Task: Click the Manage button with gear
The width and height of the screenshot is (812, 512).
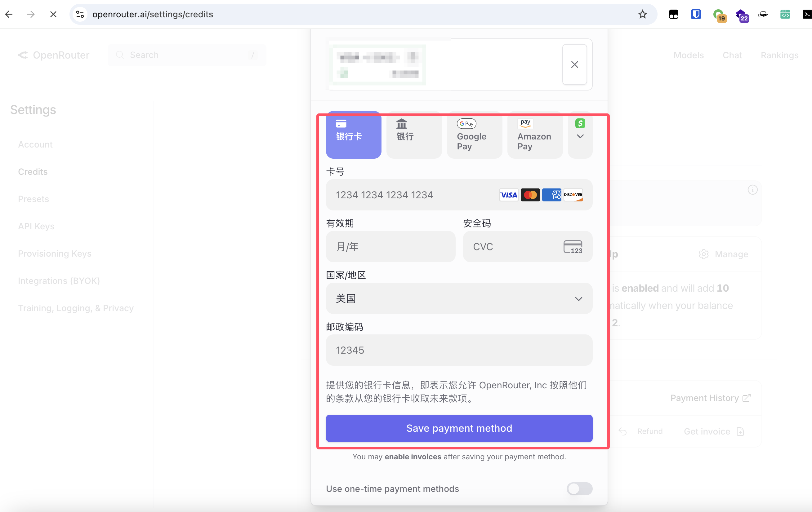Action: coord(723,254)
